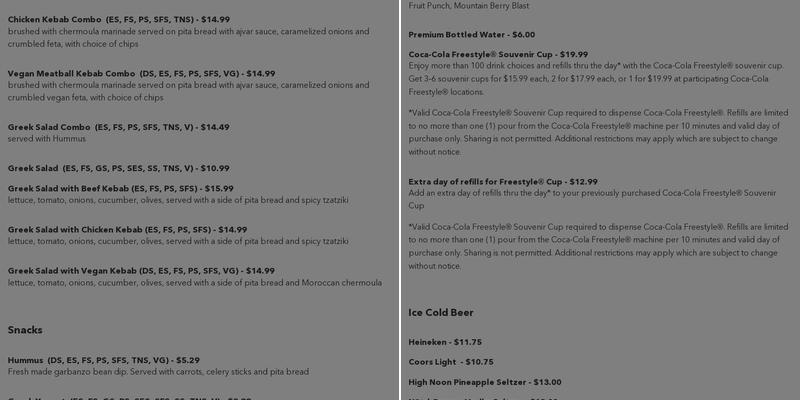
Task: Pick the High Noon Pineapple Seltzer
Action: coord(484,381)
